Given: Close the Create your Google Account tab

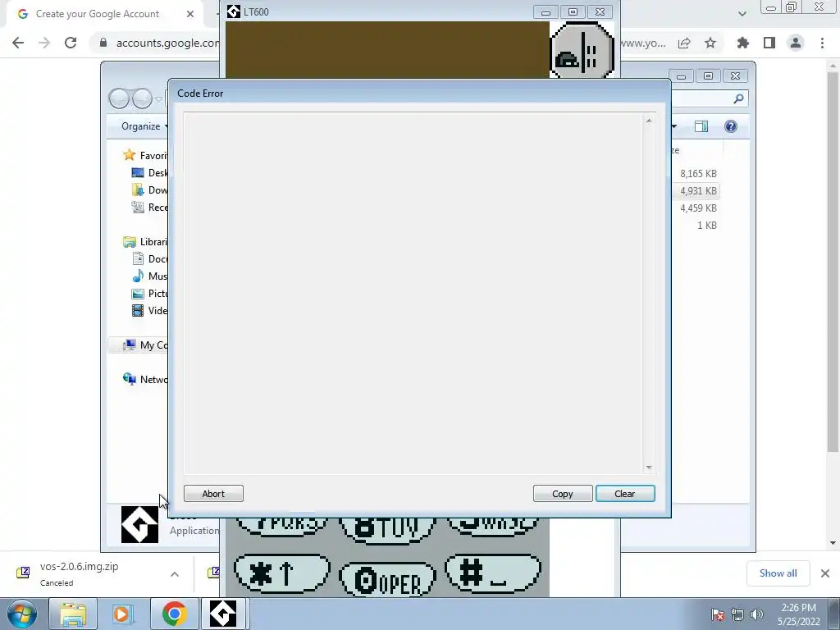Looking at the screenshot, I should pyautogui.click(x=190, y=14).
